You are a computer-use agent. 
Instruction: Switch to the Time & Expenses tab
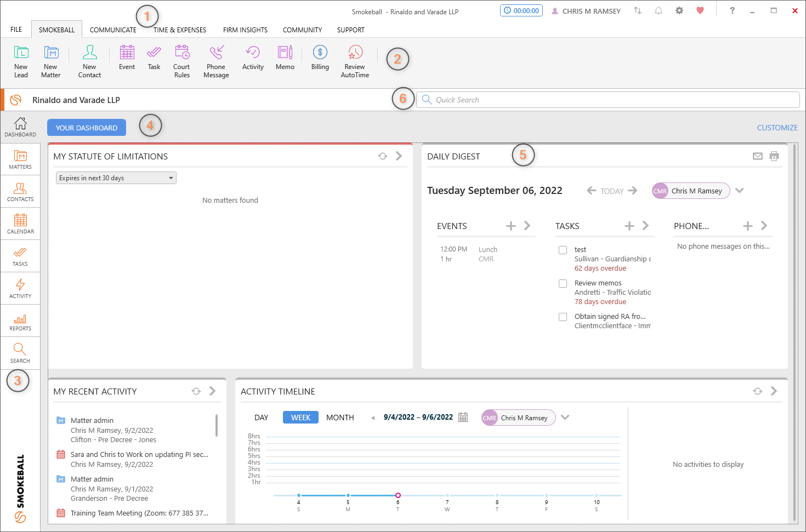click(180, 30)
